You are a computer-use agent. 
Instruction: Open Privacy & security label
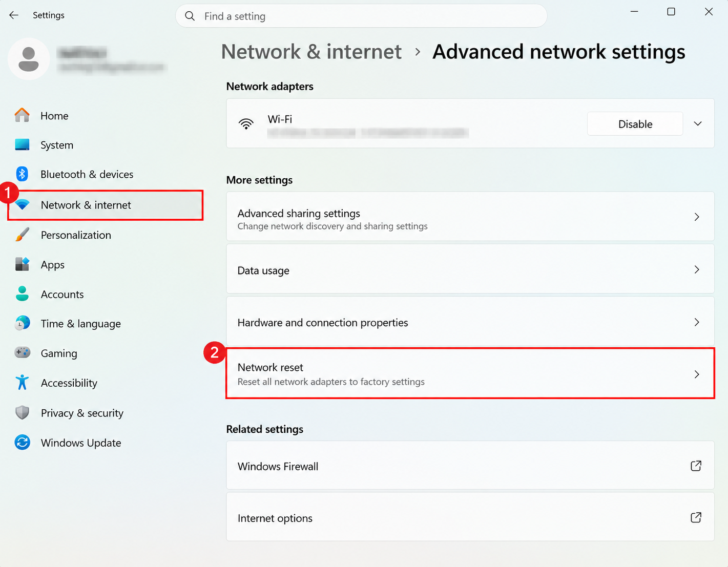pyautogui.click(x=82, y=413)
